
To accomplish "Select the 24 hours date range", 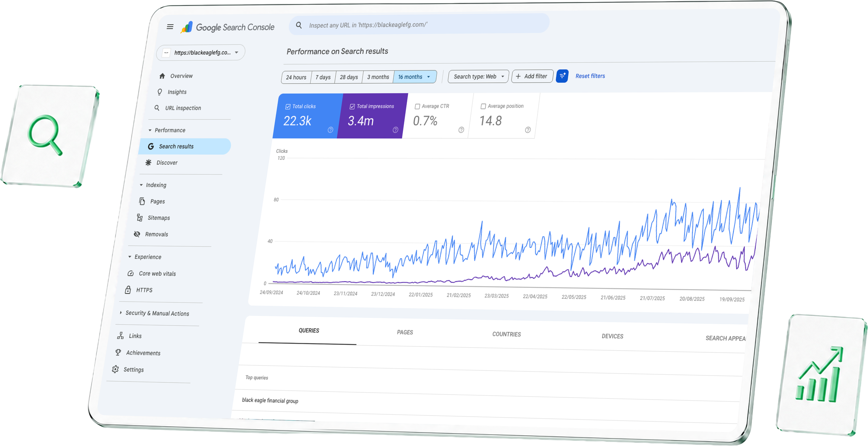I will tap(296, 77).
